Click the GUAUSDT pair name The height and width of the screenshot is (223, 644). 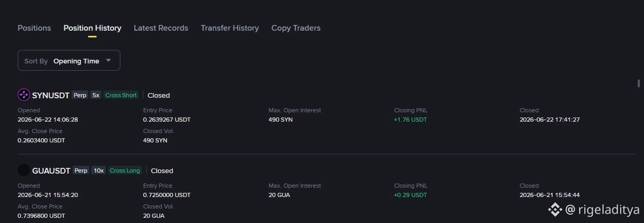(x=51, y=170)
